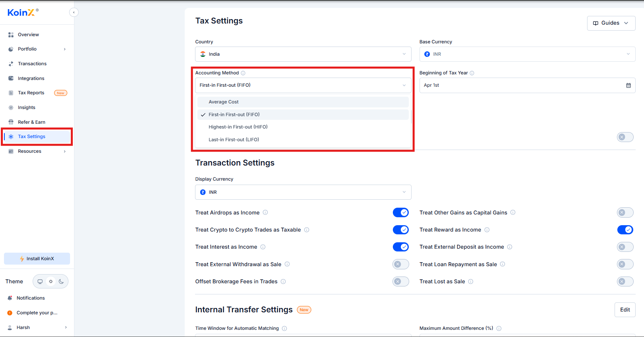Viewport: 644px width, 337px height.
Task: Choose Highest-in First-out (HIFO) option
Action: click(303, 127)
